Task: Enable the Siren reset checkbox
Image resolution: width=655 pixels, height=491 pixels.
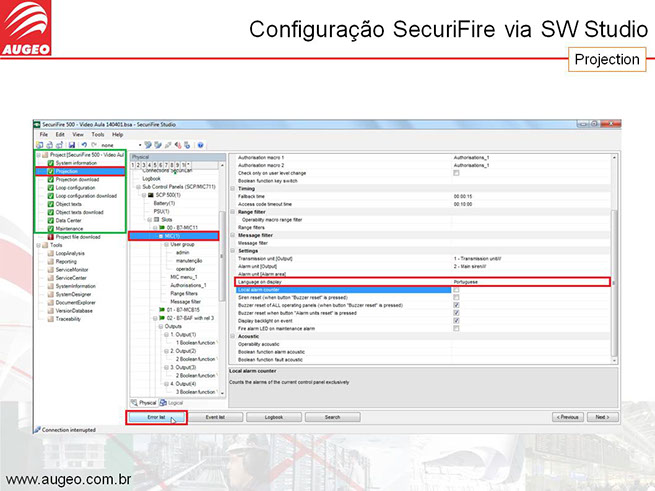Action: pyautogui.click(x=456, y=297)
